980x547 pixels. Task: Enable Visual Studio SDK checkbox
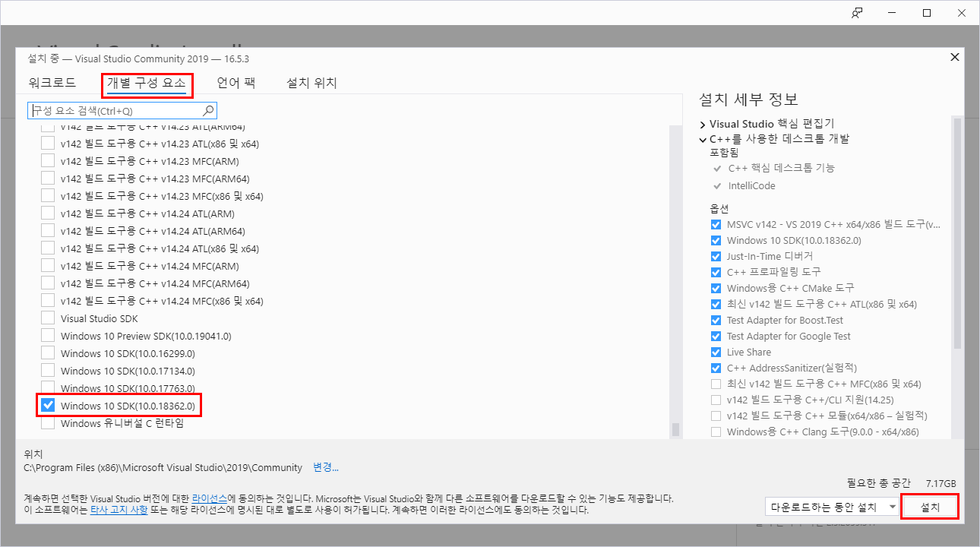tap(48, 318)
